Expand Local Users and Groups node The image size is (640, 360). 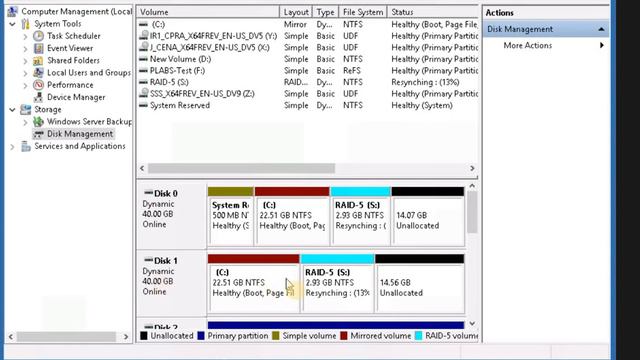[x=25, y=73]
